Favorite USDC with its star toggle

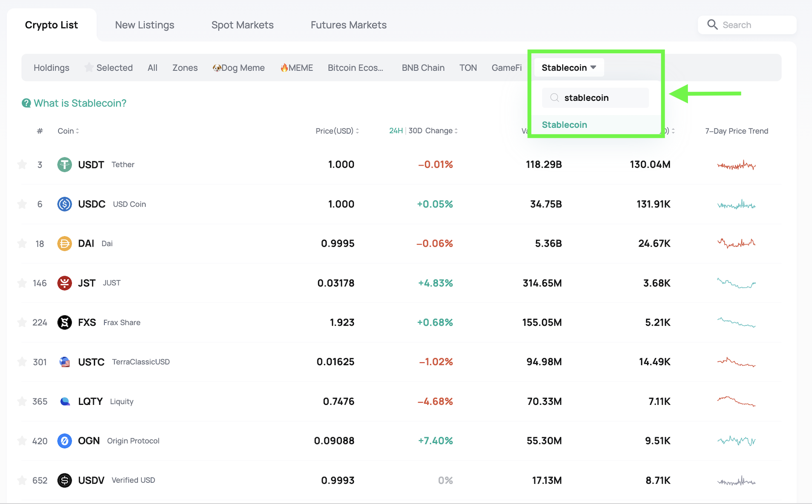[x=22, y=204]
